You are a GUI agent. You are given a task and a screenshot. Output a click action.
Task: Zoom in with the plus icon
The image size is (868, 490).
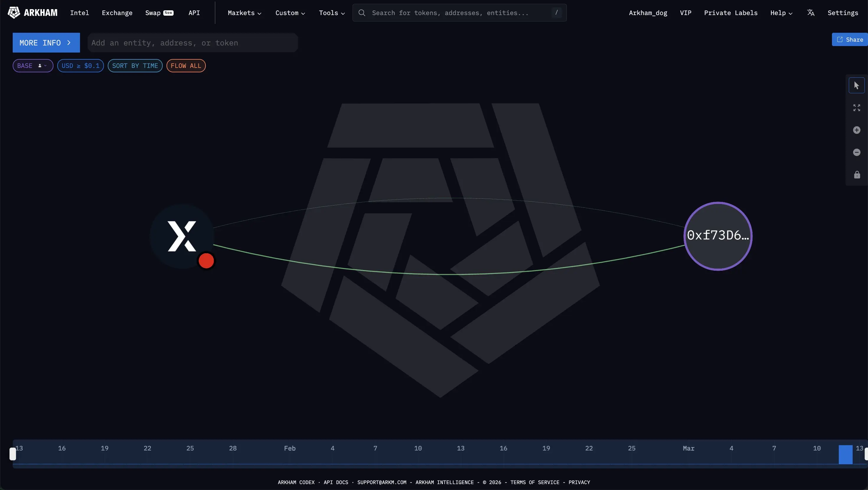[856, 130]
